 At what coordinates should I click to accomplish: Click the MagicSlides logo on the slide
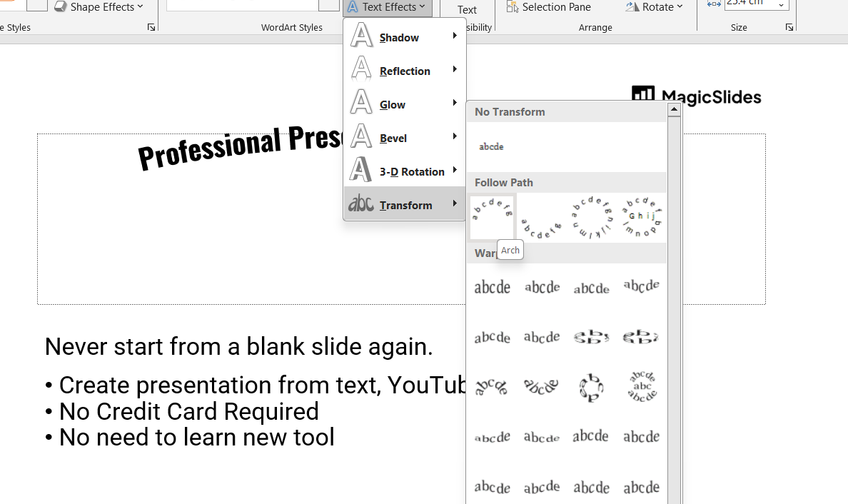(x=696, y=96)
